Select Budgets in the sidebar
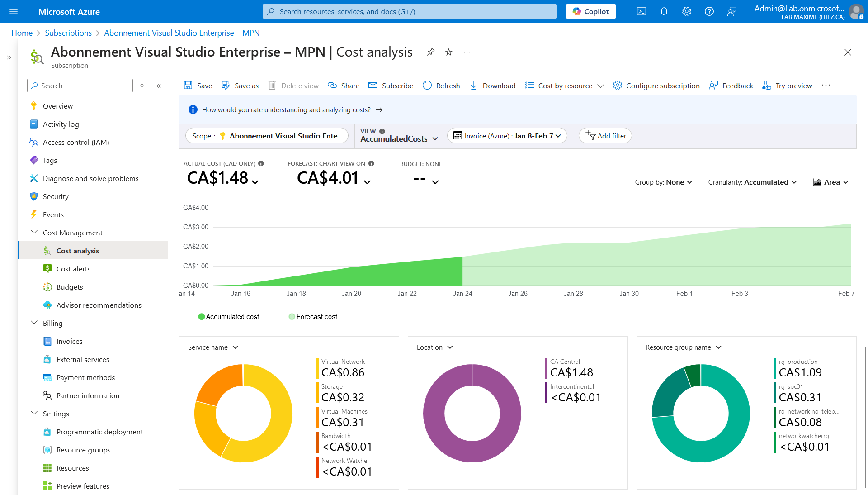Image resolution: width=868 pixels, height=495 pixels. 70,287
